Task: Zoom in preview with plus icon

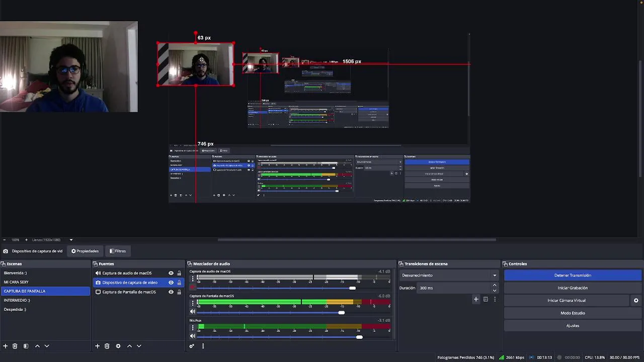Action: (26, 240)
